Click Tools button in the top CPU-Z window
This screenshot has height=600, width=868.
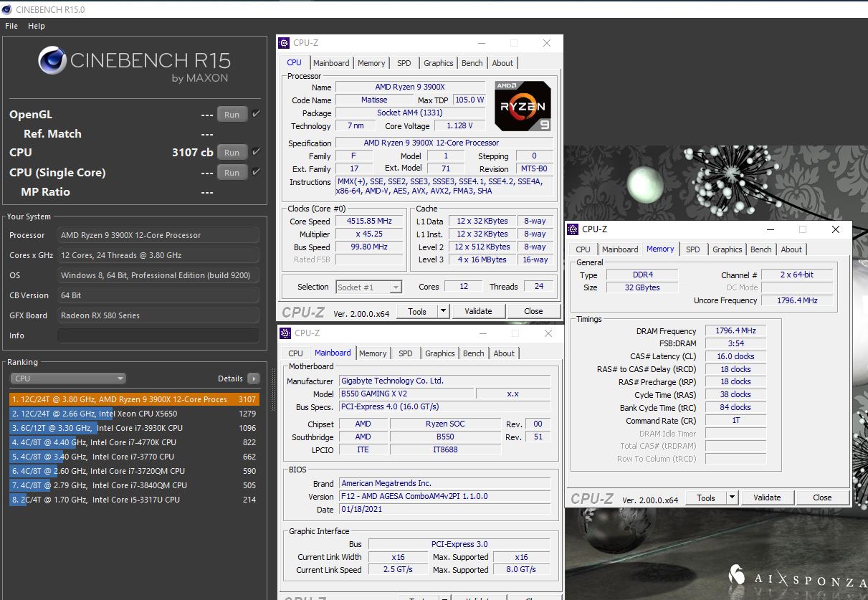[417, 311]
